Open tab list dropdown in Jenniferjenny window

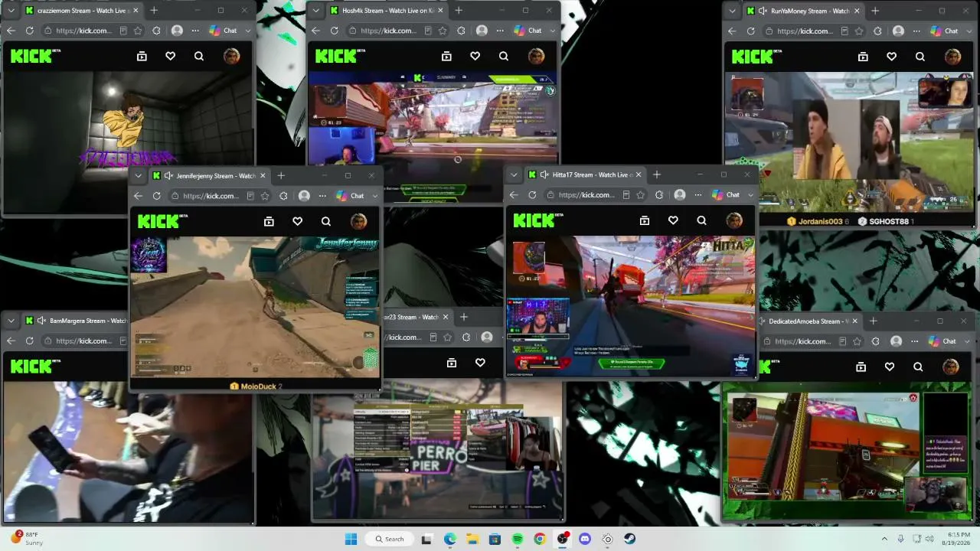(137, 175)
